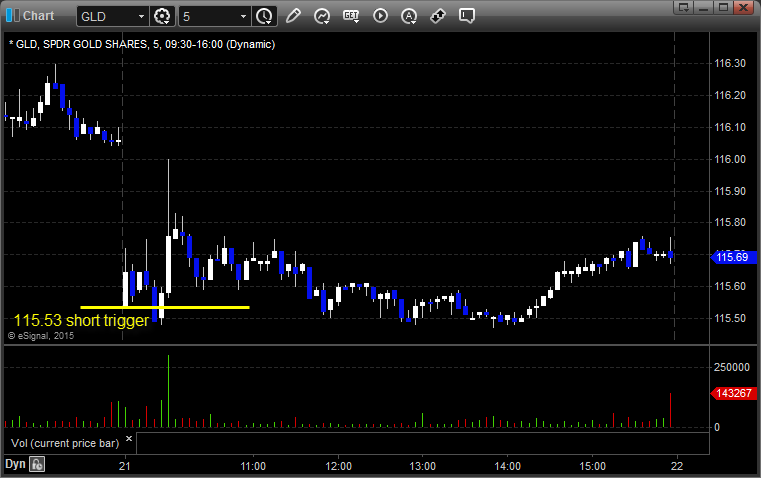Click the current price label 115.69
Viewport: 761px width, 478px height.
[x=732, y=258]
